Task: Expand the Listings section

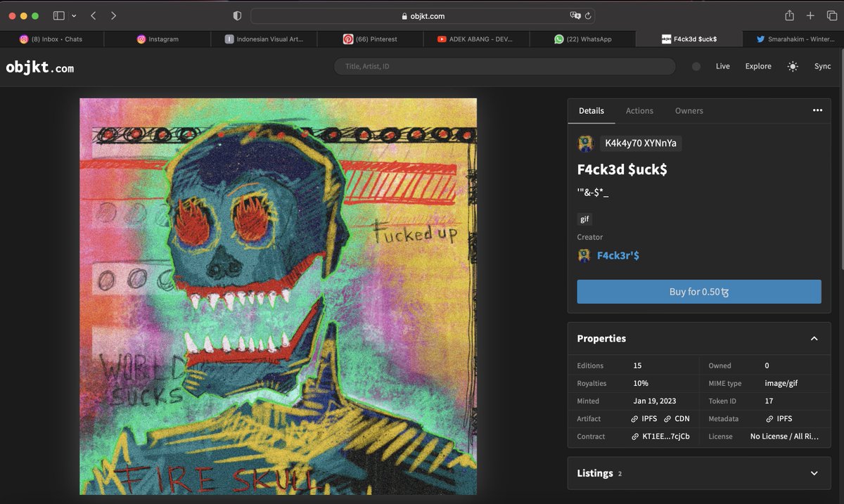Action: coord(814,473)
